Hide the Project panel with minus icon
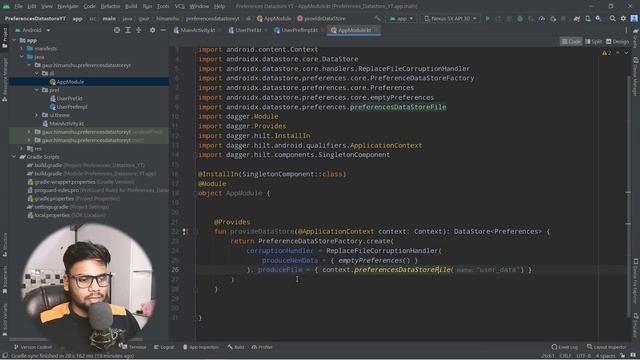 pos(163,30)
